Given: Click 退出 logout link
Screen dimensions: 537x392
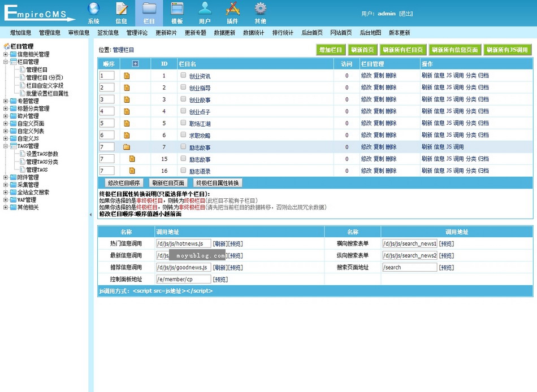Looking at the screenshot, I should [406, 14].
